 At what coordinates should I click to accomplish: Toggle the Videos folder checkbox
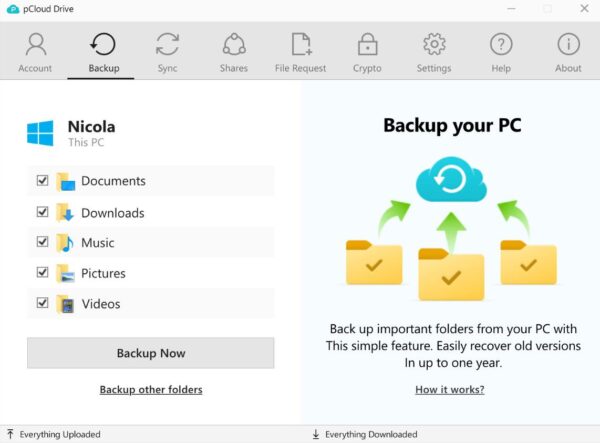click(42, 303)
